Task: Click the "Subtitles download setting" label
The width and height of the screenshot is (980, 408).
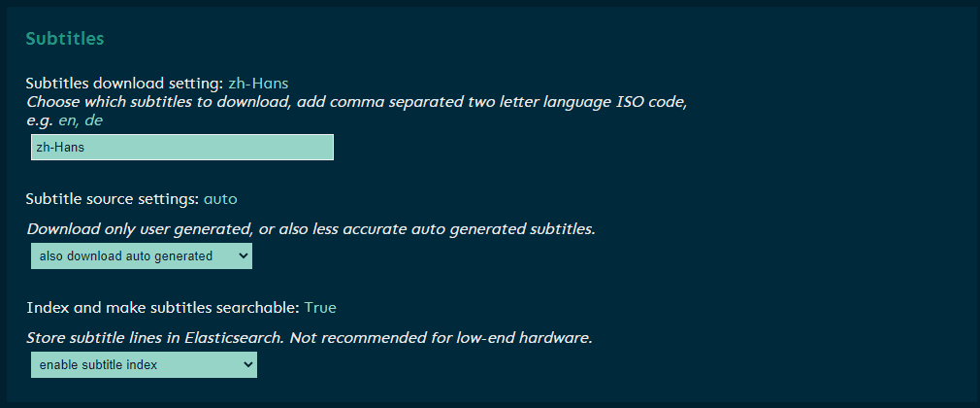Action: point(124,84)
